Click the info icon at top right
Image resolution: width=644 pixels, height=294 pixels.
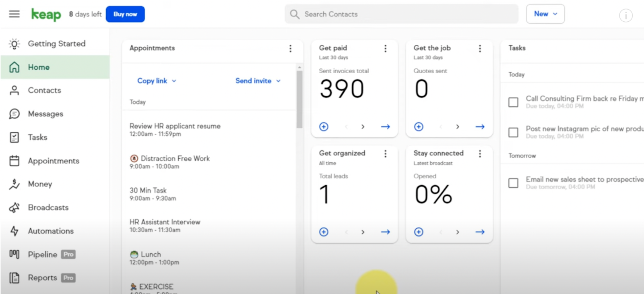tap(625, 16)
